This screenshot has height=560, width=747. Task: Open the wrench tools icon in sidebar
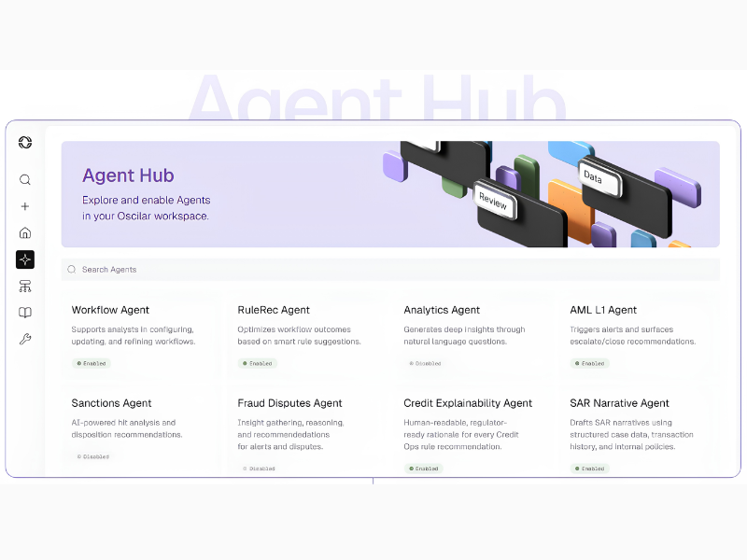coord(25,339)
